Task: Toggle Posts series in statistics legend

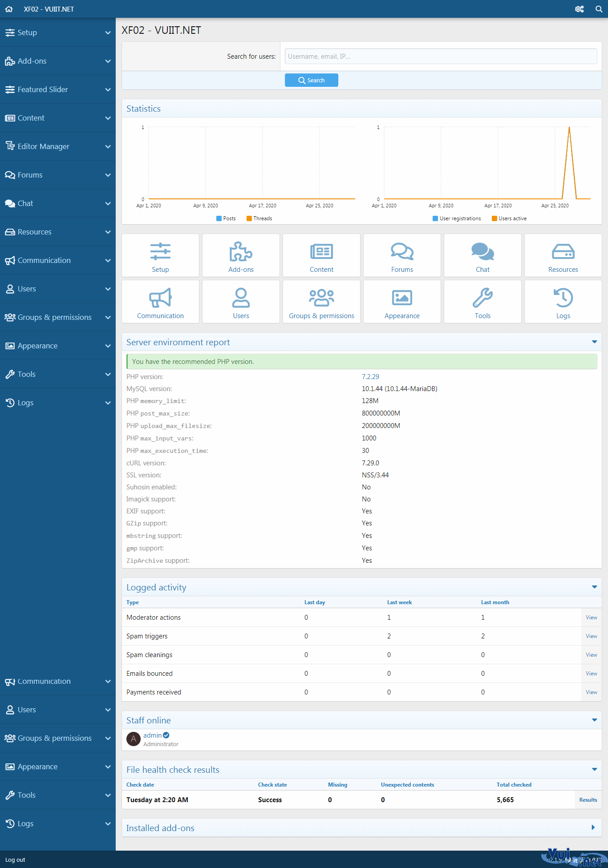Action: pos(226,218)
